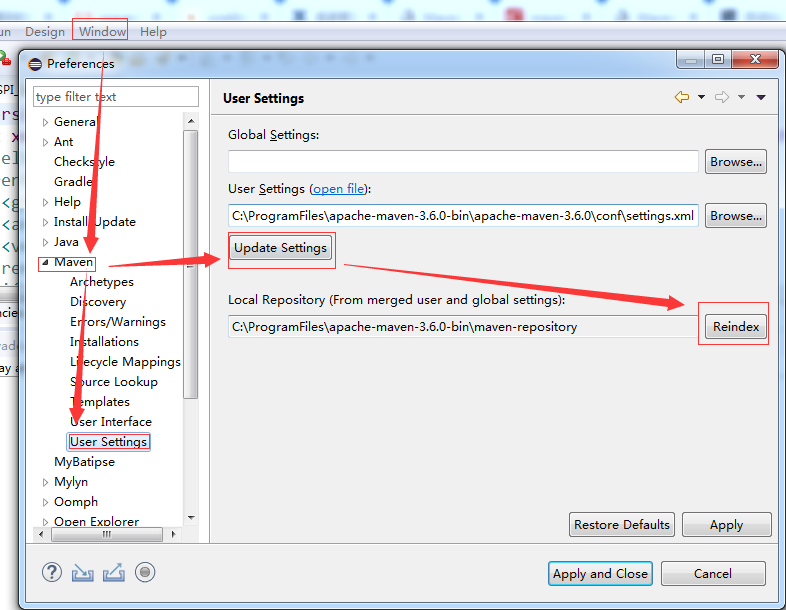
Task: Collapse the Maven tree node
Action: [45, 263]
